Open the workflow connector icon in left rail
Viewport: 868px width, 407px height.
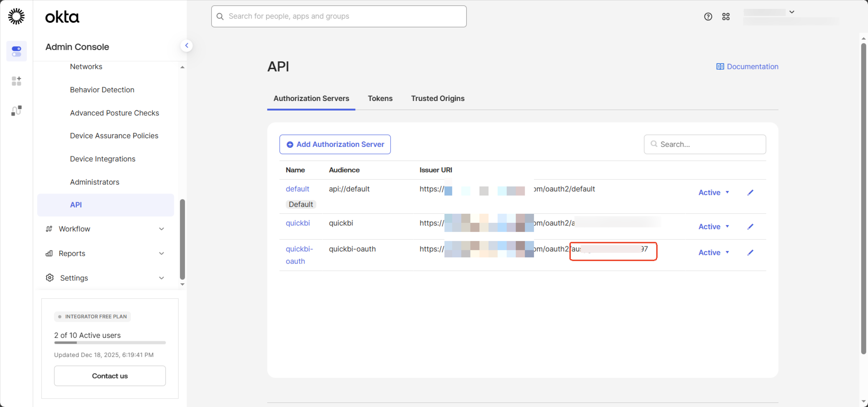[16, 111]
